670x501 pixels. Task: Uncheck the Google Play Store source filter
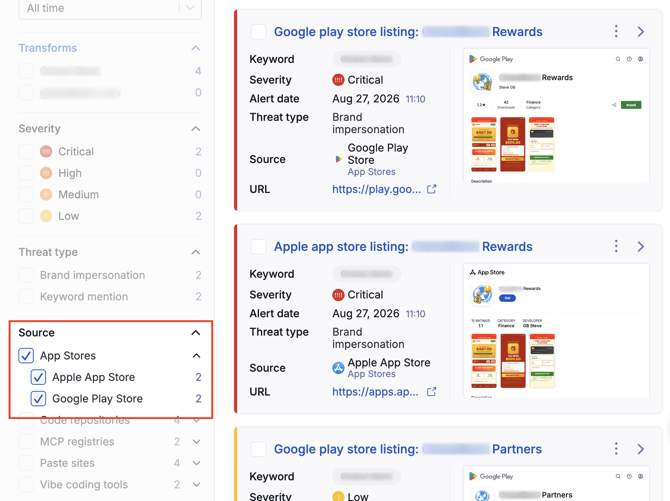coord(38,398)
